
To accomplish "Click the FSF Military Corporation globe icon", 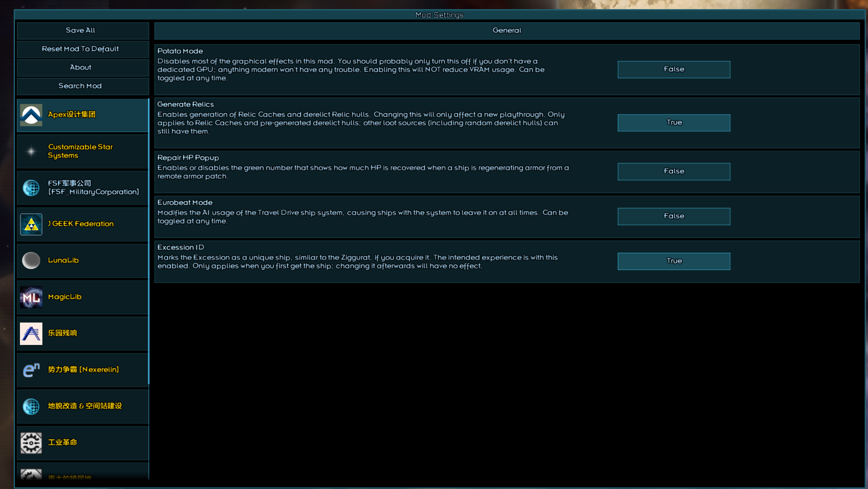I will click(x=31, y=188).
